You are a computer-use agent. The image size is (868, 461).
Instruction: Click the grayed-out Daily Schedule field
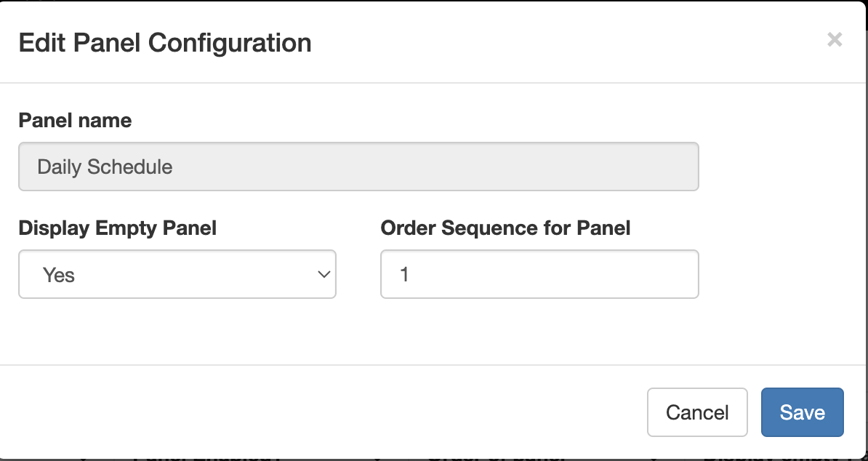[x=358, y=167]
